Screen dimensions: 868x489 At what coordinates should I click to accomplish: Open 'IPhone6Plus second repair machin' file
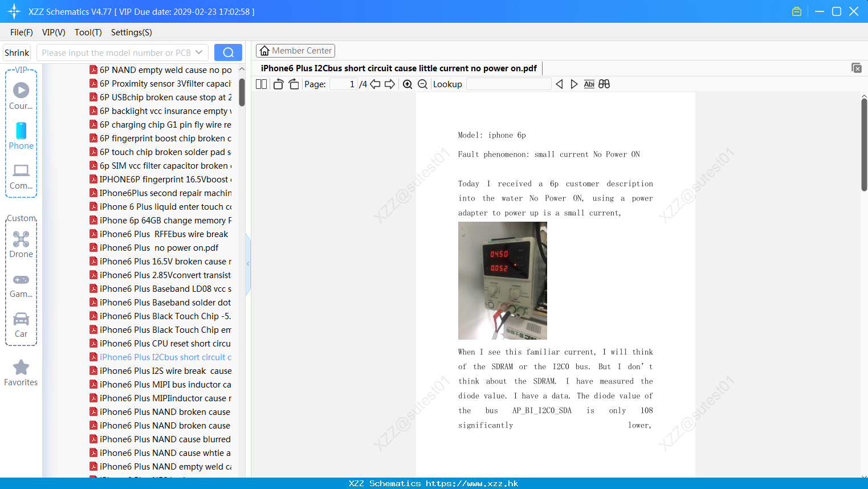[161, 193]
